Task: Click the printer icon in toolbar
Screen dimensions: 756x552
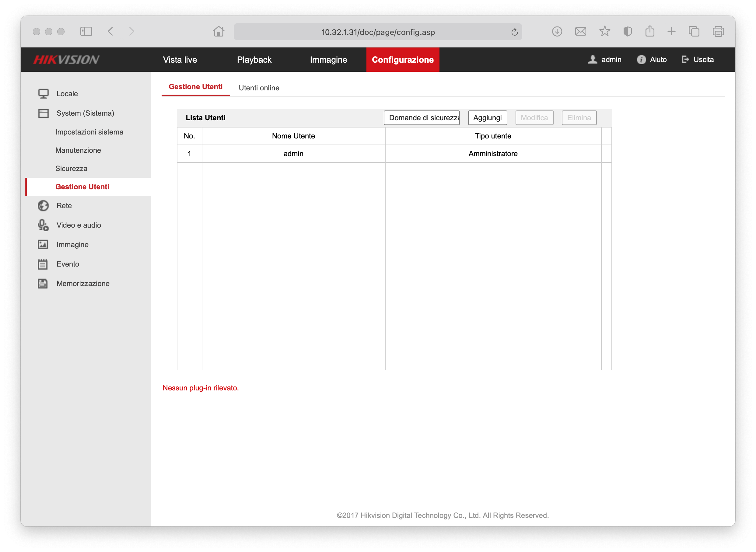Action: point(718,31)
